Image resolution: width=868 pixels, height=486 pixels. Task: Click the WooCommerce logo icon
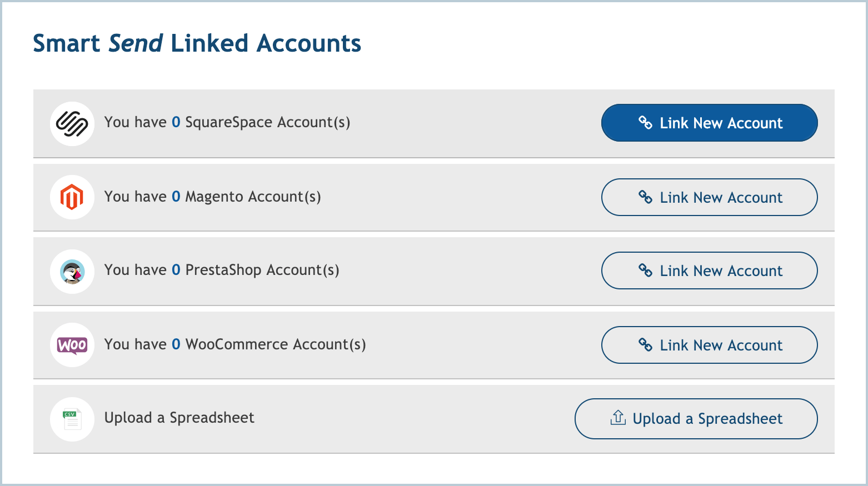72,345
